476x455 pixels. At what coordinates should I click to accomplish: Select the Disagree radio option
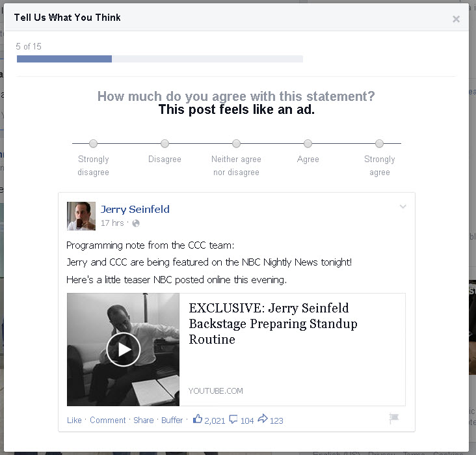[x=165, y=143]
